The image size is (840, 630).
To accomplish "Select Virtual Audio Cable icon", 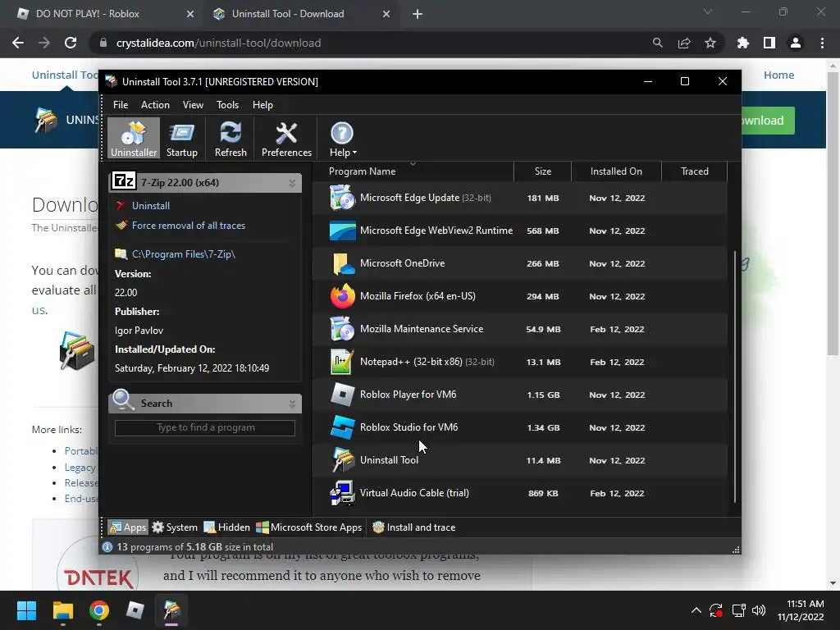I will [342, 493].
